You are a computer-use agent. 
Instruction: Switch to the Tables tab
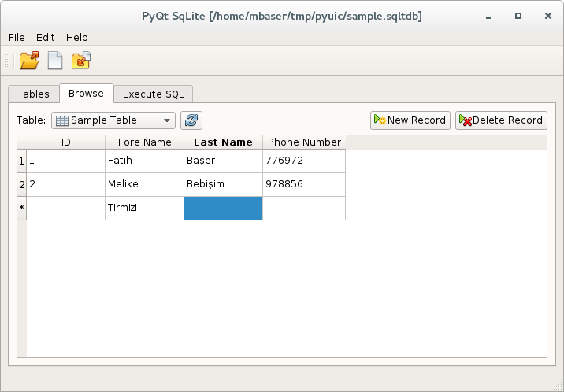click(33, 94)
